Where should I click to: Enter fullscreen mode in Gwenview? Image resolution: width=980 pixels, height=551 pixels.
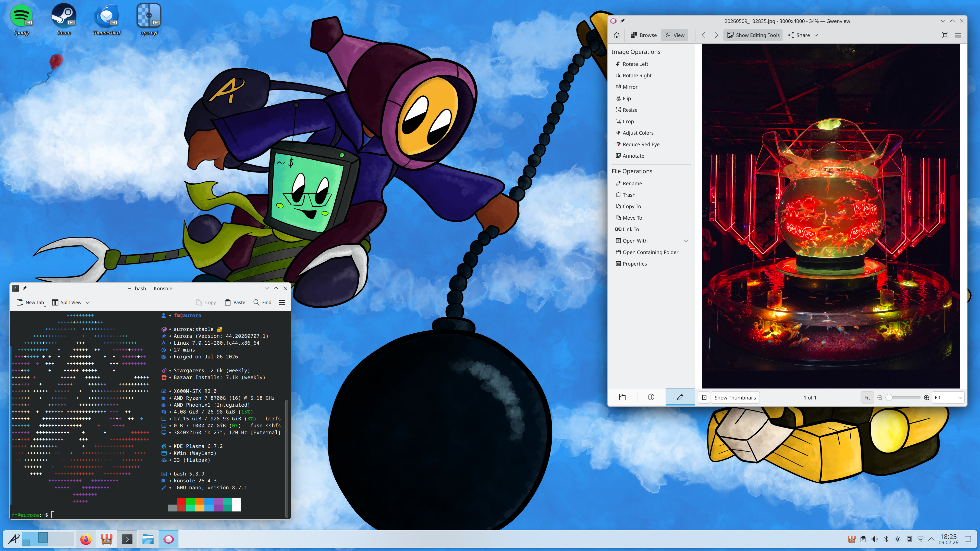click(x=945, y=35)
